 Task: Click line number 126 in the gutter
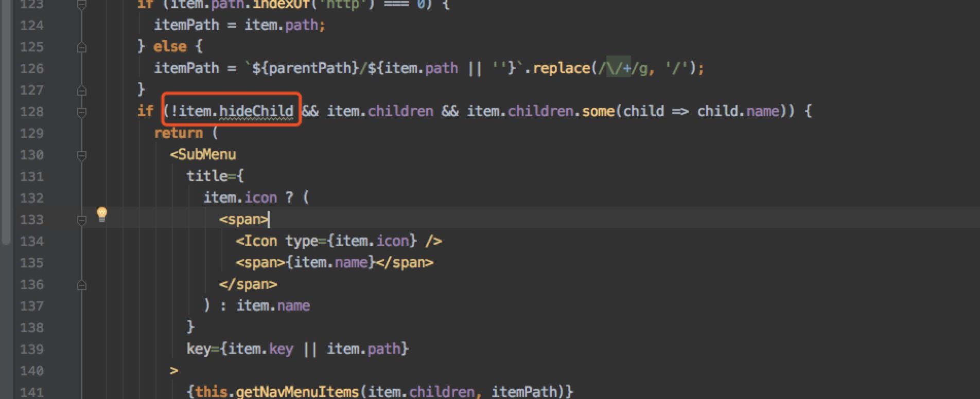tap(32, 68)
